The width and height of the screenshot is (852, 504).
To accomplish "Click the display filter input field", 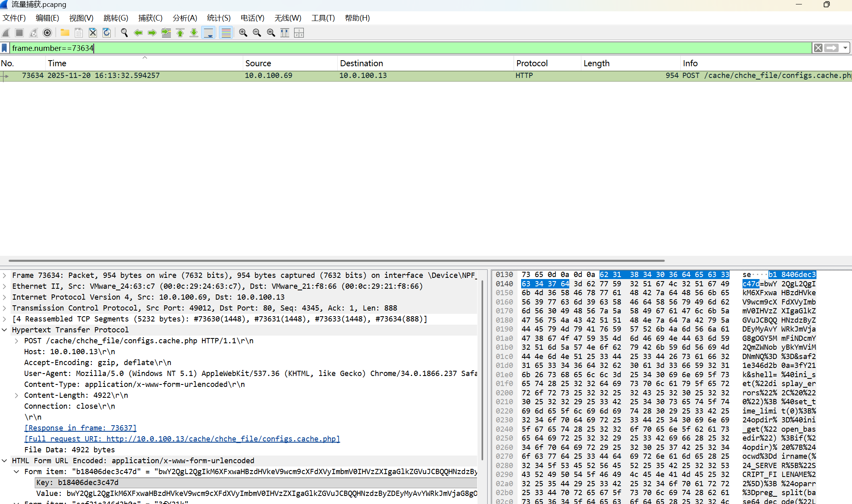I will coord(404,48).
